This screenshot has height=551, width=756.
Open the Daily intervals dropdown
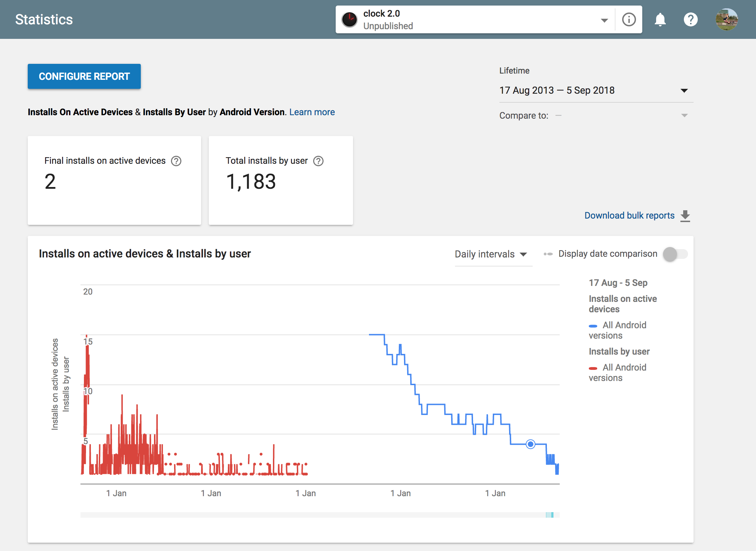coord(491,254)
